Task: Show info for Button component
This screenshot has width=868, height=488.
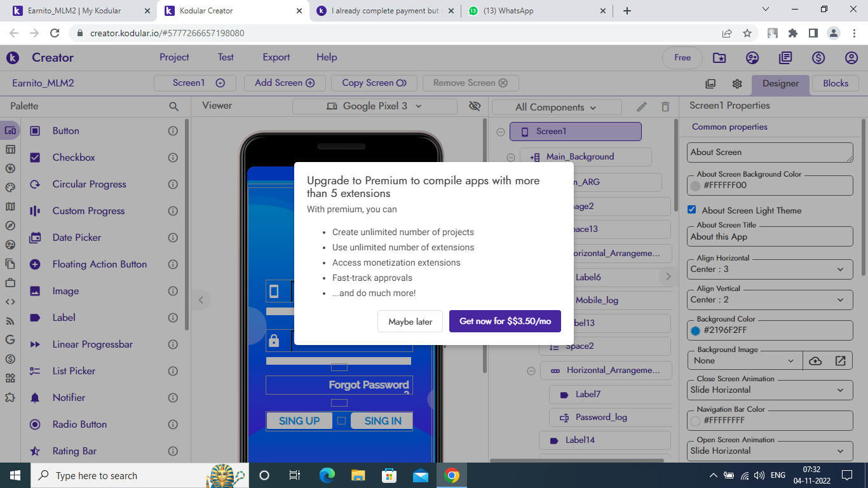Action: coord(173,131)
